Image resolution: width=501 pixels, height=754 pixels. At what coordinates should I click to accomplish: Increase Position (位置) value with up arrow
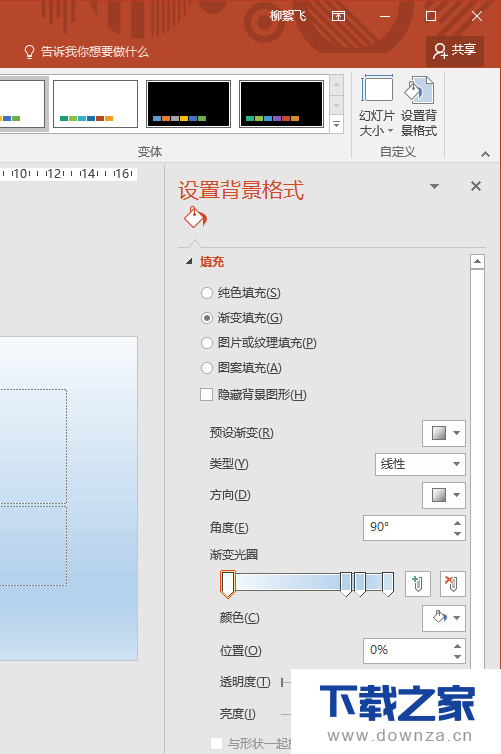click(x=457, y=646)
